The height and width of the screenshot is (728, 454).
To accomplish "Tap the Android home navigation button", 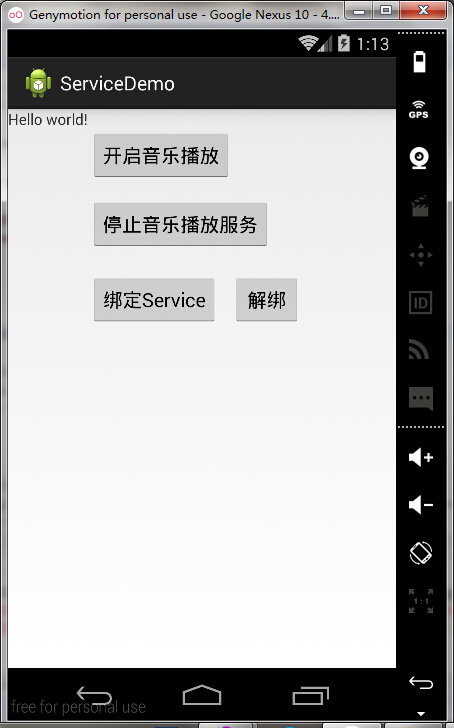I will tap(202, 695).
